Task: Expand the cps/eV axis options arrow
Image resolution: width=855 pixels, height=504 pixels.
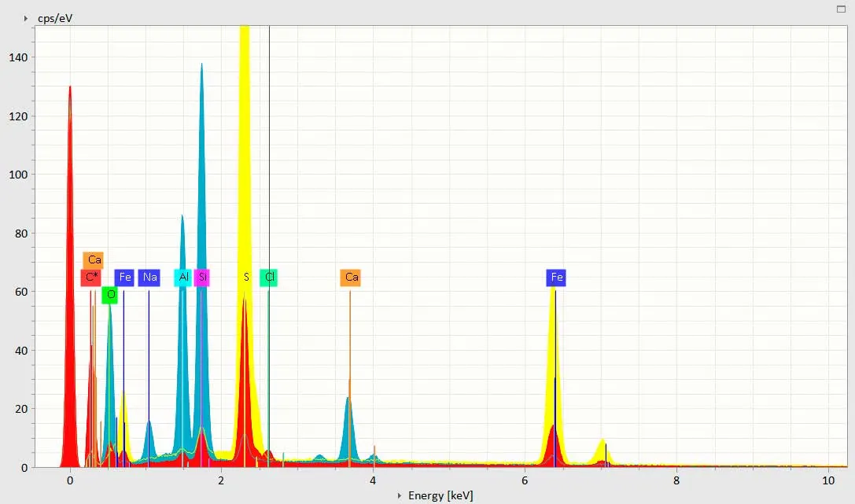Action: tap(26, 18)
